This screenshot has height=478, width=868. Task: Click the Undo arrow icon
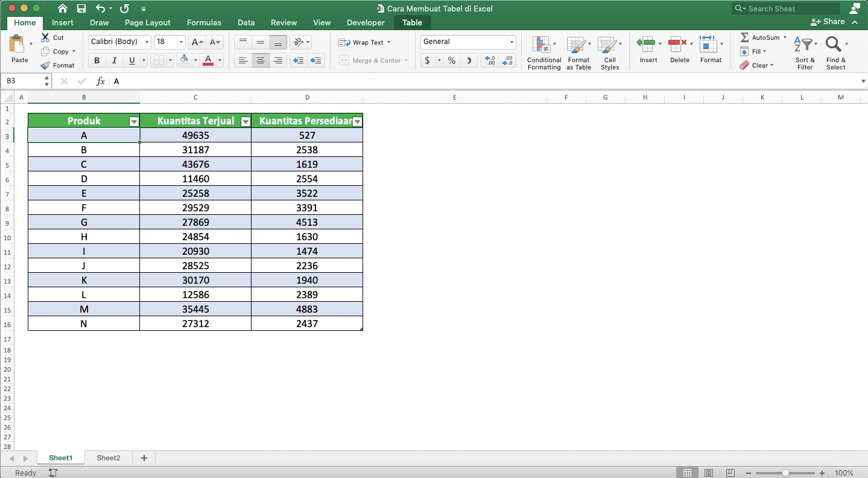100,8
